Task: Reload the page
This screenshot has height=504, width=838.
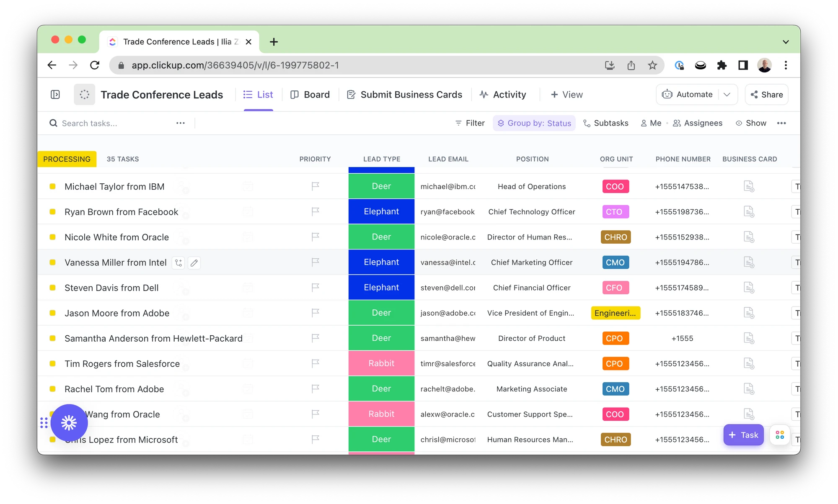Action: [x=95, y=65]
